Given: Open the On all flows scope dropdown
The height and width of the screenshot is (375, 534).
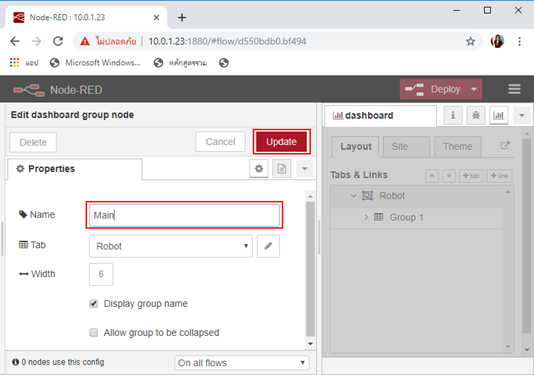Looking at the screenshot, I should pyautogui.click(x=242, y=363).
